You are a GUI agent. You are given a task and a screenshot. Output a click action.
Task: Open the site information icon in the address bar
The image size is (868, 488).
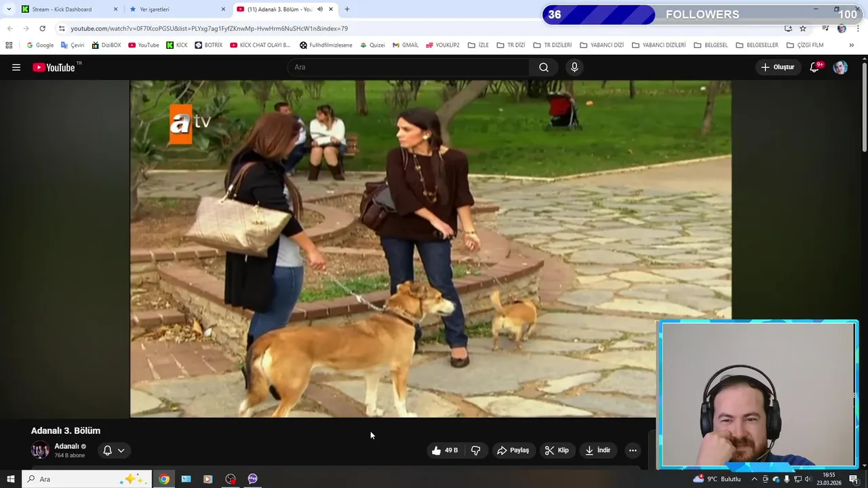pos(62,28)
